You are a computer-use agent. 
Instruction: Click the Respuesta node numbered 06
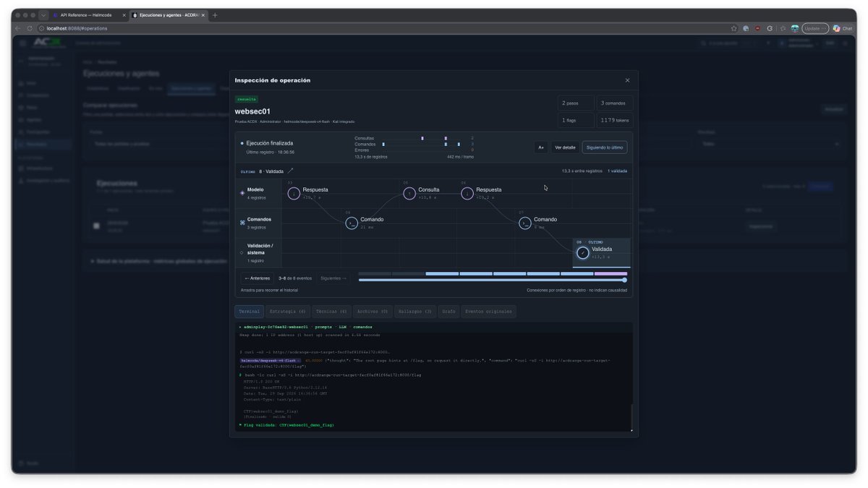click(x=467, y=193)
